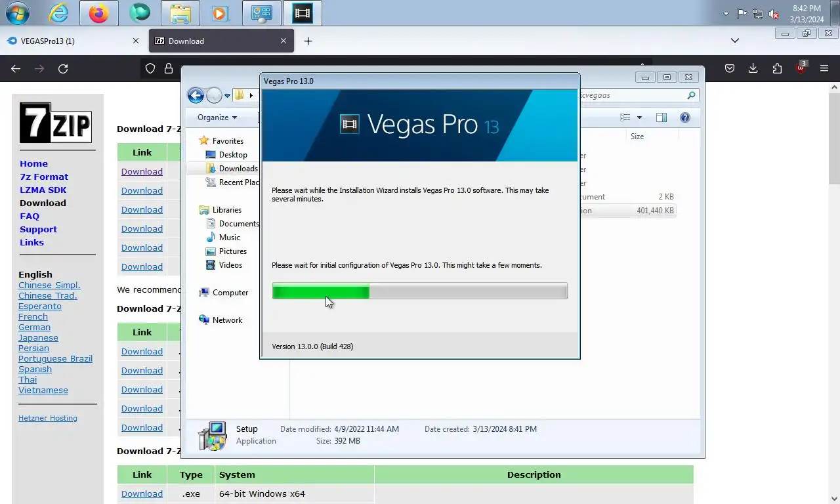Click Download link for 64-bit Windows x64

coord(142,493)
